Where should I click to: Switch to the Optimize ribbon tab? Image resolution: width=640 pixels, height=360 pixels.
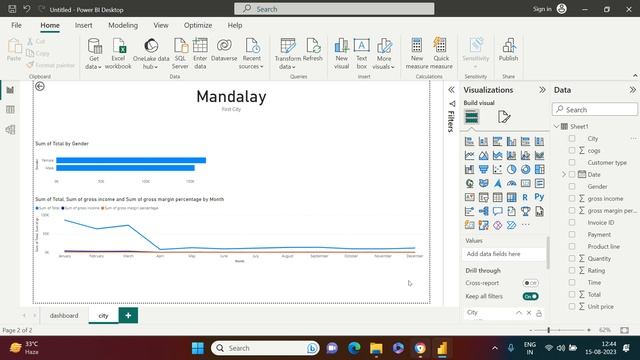(198, 25)
